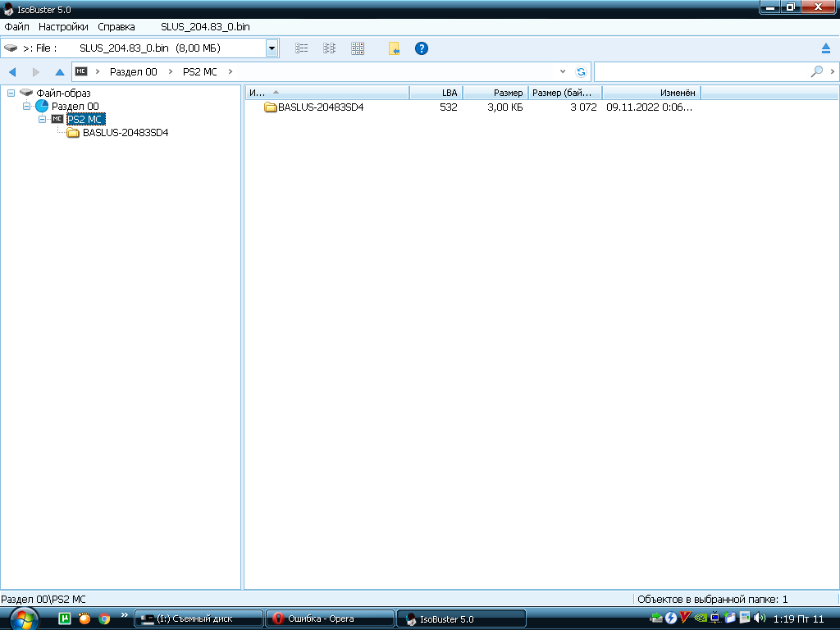Click Раздел 00 in breadcrumb path

click(x=134, y=72)
